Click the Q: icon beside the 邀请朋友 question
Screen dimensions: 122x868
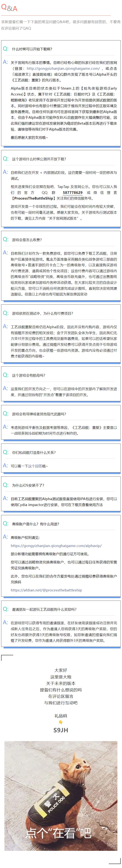pyautogui.click(x=5, y=609)
